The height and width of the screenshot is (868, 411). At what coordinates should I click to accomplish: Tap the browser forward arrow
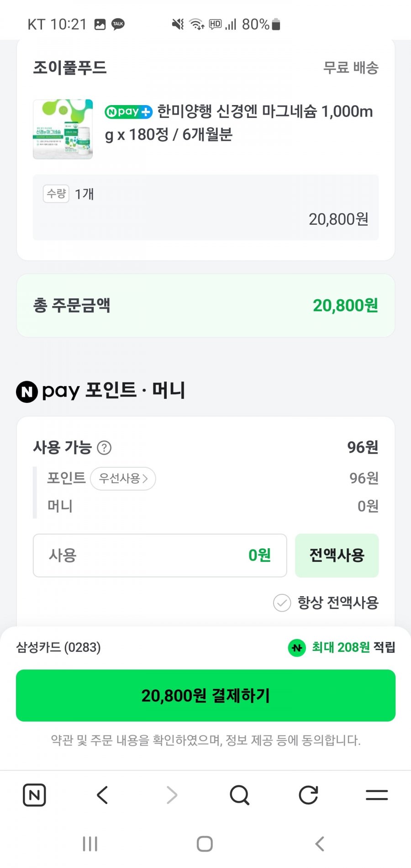point(172,795)
